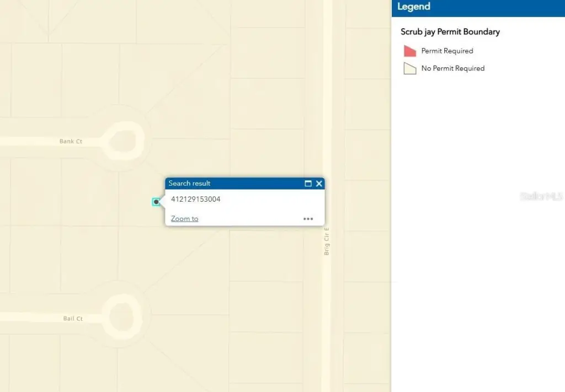Select the parcel number 412129153004 text

[x=195, y=199]
